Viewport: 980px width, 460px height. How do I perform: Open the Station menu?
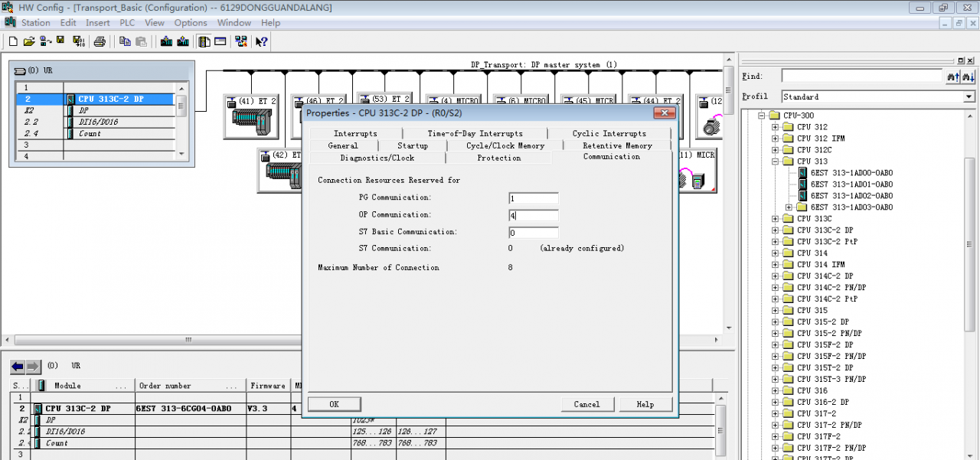(36, 23)
